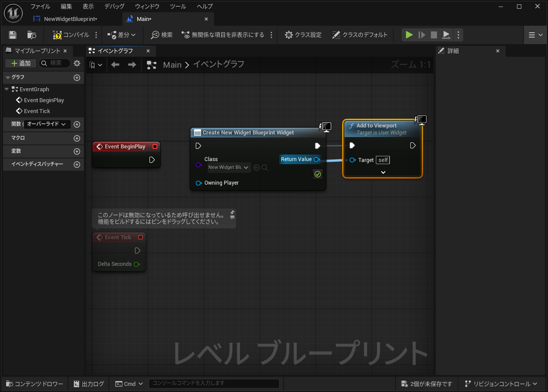Click browse-to-class arrow icon beside Class
Screen dimensions: 548x392
click(x=257, y=168)
